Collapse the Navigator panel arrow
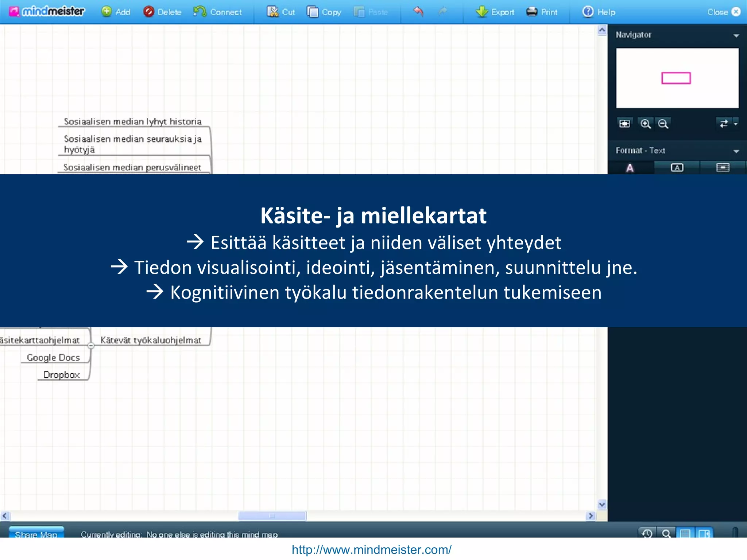 (x=736, y=36)
